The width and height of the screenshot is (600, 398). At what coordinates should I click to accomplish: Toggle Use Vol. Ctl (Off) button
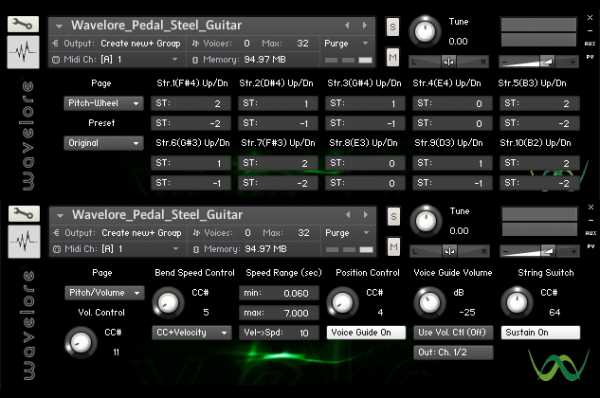click(x=453, y=333)
